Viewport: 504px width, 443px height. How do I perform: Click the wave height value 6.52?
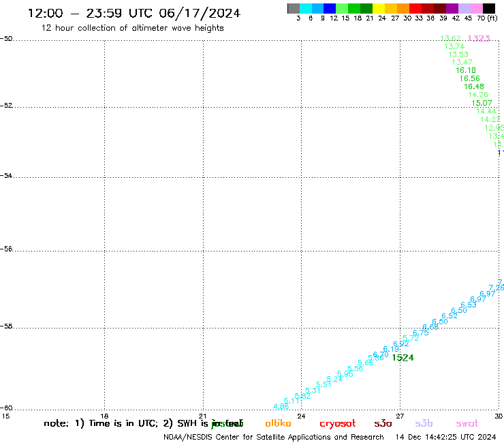450,316
